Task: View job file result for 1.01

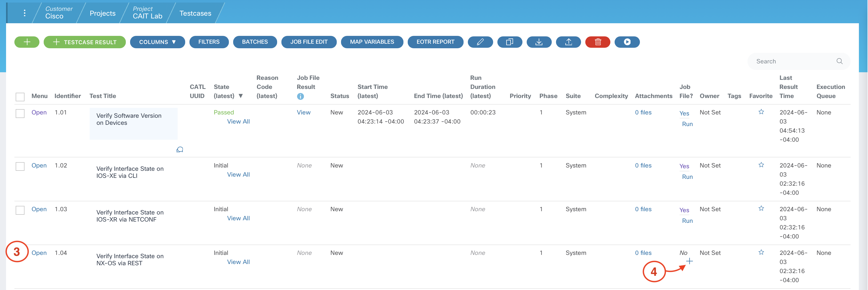Action: [x=304, y=112]
